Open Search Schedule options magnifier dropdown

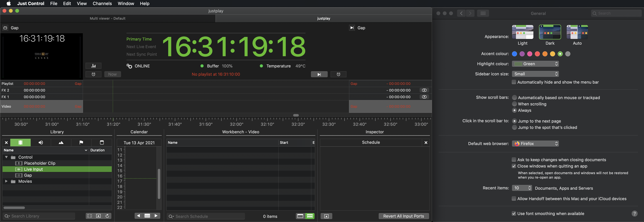[x=171, y=216]
